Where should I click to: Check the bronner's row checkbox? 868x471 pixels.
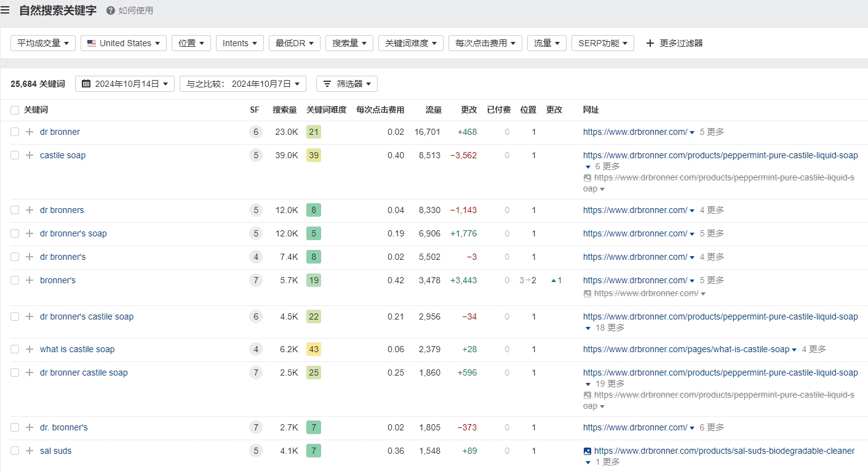click(15, 280)
